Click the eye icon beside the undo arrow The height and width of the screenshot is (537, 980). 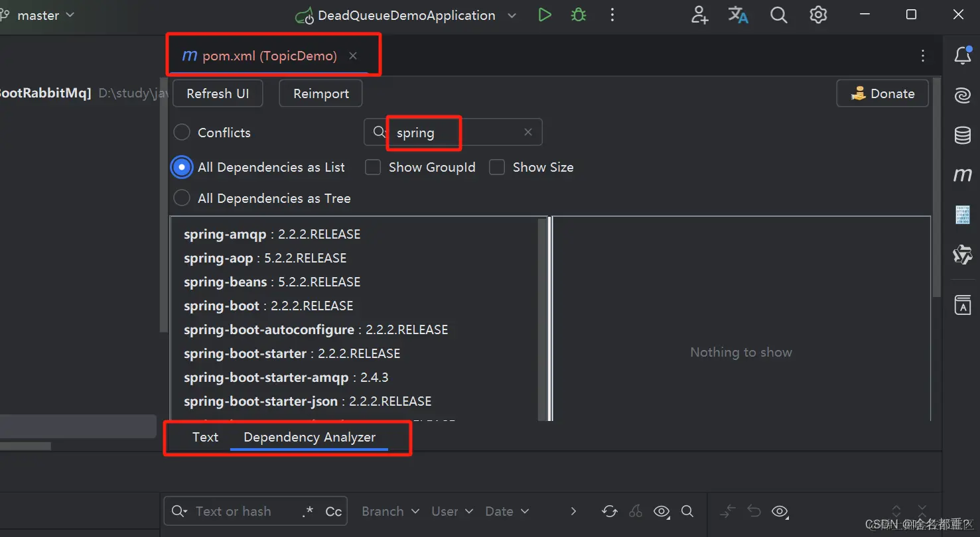coord(780,511)
